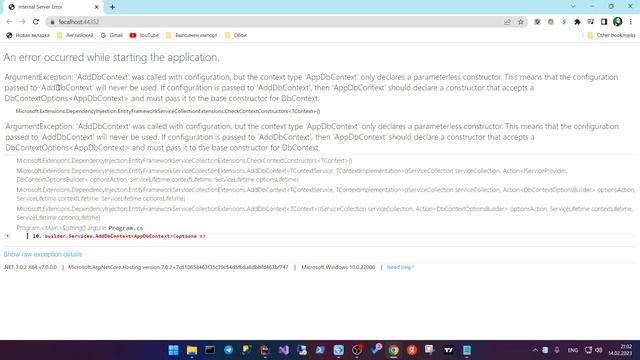Open the Gmail bookmark
The width and height of the screenshot is (640, 360).
click(x=112, y=36)
